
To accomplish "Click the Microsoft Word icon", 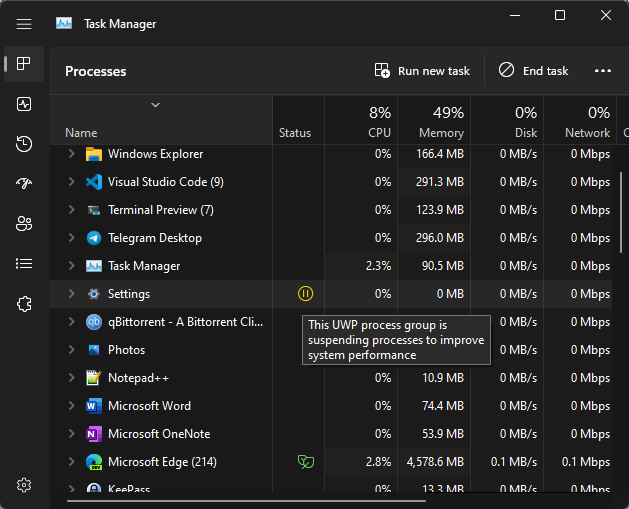I will tap(94, 406).
